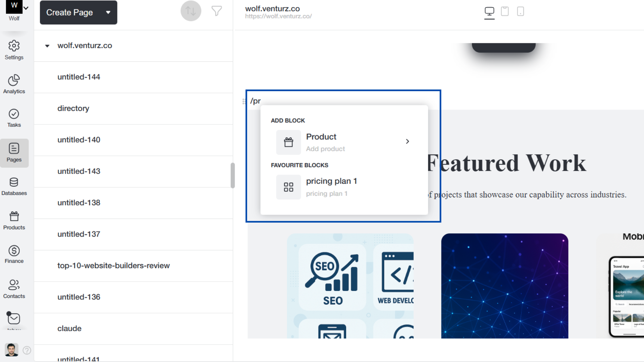Open the Inbox mail icon
644x362 pixels.
tap(14, 318)
